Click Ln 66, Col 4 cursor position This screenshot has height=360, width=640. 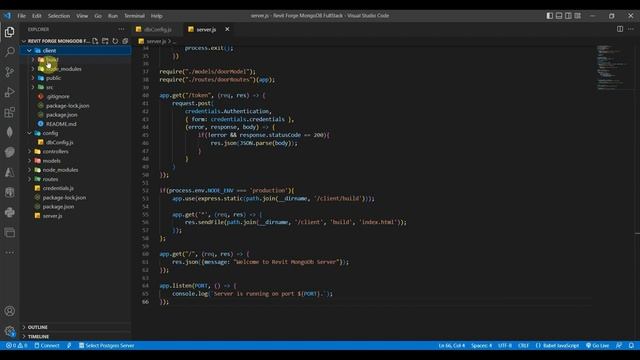451,345
